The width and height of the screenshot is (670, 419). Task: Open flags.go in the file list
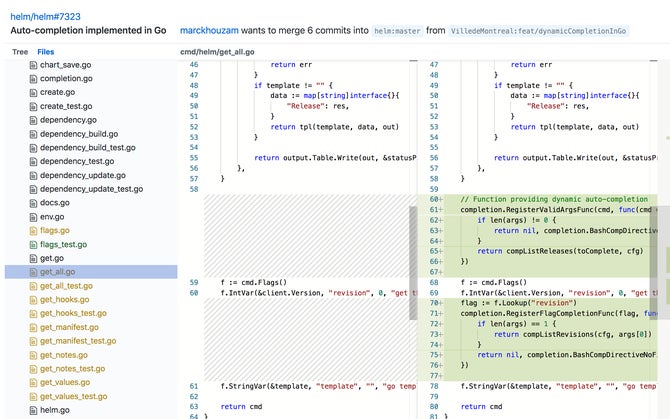pos(55,231)
